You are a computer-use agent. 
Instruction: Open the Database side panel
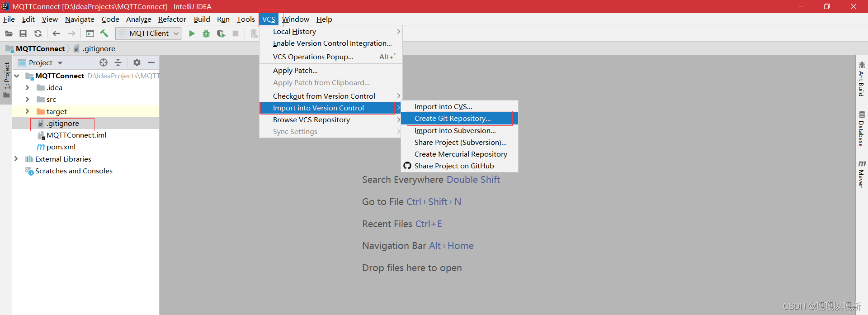(x=862, y=129)
